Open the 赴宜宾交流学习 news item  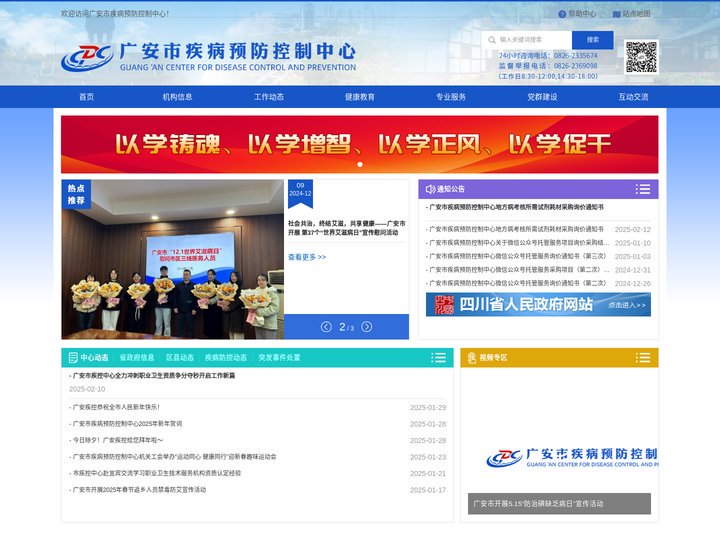pos(155,473)
